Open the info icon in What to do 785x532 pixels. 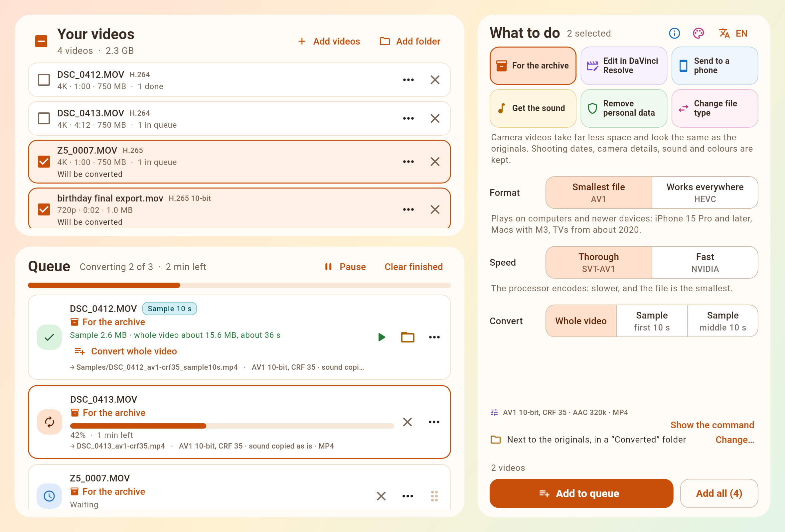click(x=674, y=33)
